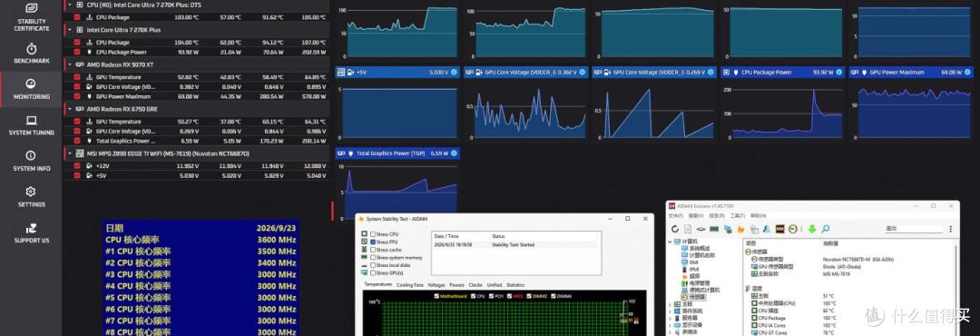Expand 操作系统 tree node in AIDA64 Extreme

point(670,311)
